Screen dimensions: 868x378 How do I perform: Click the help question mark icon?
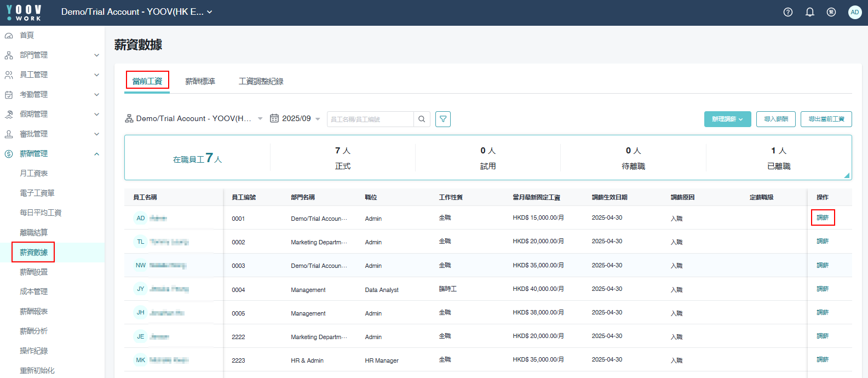pyautogui.click(x=788, y=12)
